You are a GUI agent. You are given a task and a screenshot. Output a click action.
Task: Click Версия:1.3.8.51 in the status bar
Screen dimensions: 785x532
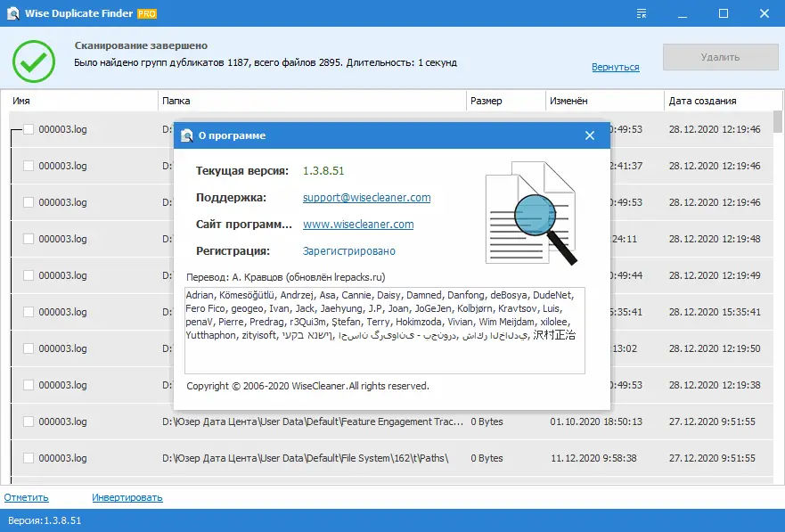(45, 520)
